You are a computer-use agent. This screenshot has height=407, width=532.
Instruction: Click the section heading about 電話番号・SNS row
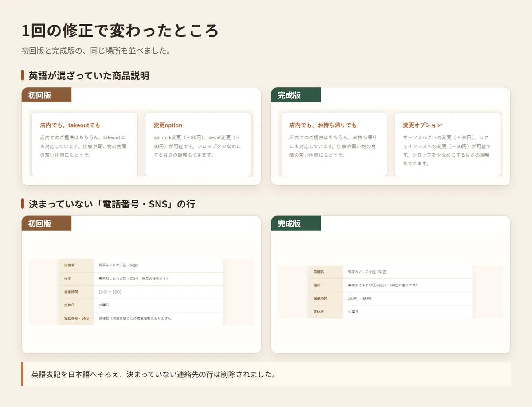112,204
